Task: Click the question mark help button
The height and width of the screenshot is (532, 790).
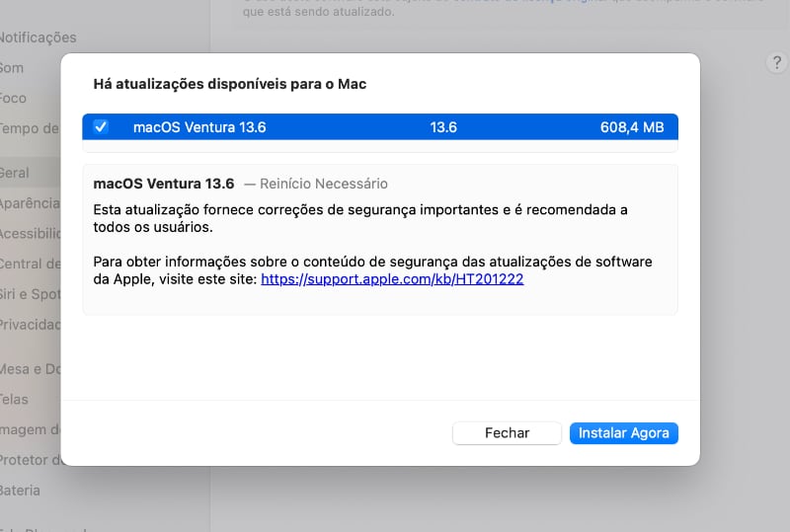Action: click(775, 63)
